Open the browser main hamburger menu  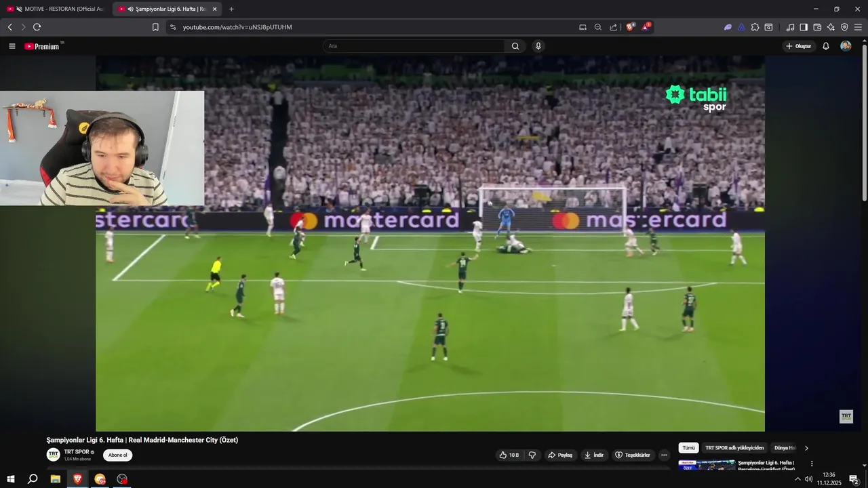coord(858,27)
